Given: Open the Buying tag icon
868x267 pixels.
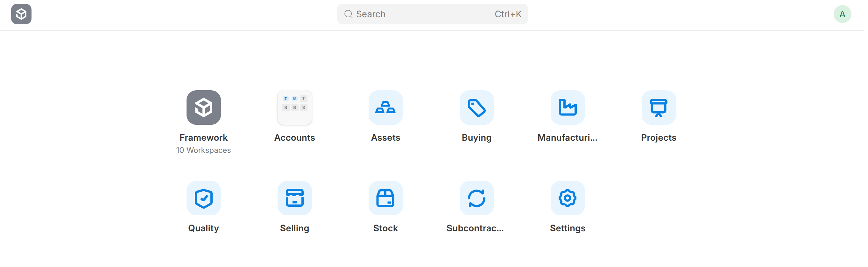Looking at the screenshot, I should click(x=476, y=107).
